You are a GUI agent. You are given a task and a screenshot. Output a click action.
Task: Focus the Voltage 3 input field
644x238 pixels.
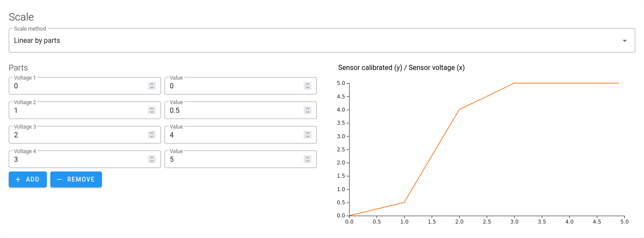tap(85, 135)
